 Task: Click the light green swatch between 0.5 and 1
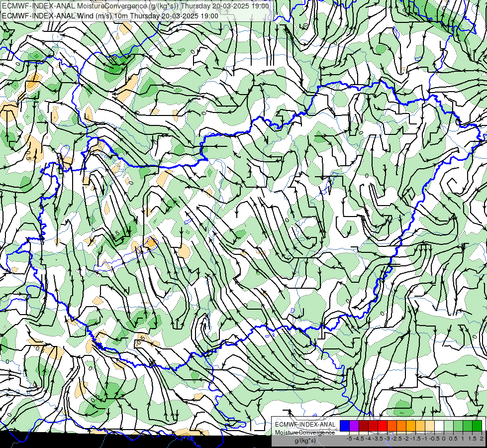click(x=458, y=426)
